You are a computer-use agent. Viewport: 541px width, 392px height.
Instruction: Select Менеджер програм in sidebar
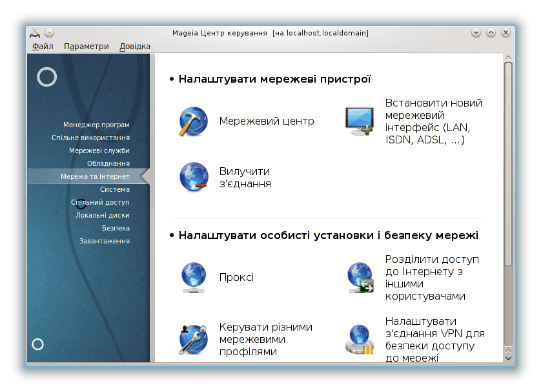96,125
